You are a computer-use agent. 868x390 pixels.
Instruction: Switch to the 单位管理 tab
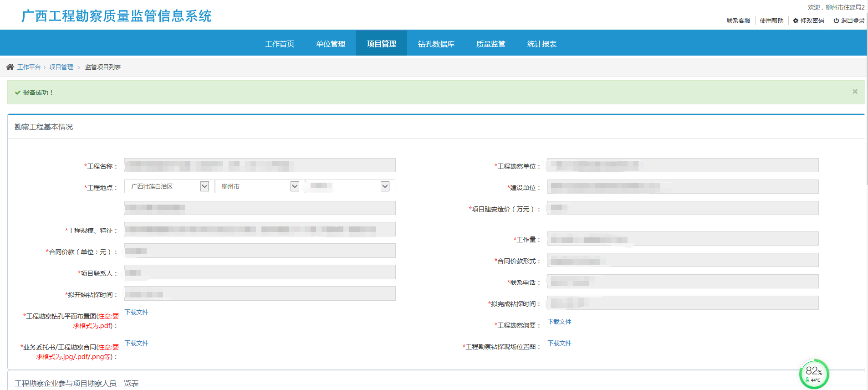click(331, 44)
